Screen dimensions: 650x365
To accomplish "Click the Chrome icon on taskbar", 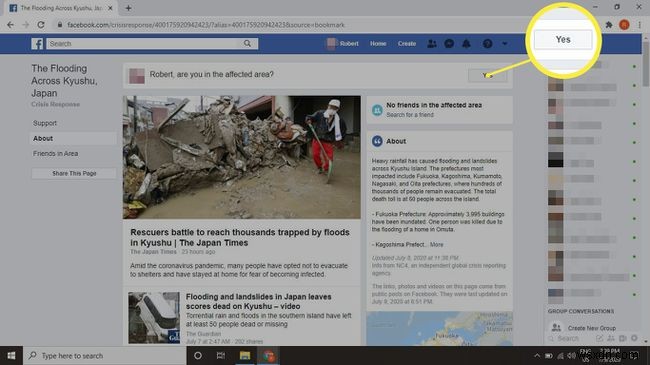I will click(x=268, y=356).
